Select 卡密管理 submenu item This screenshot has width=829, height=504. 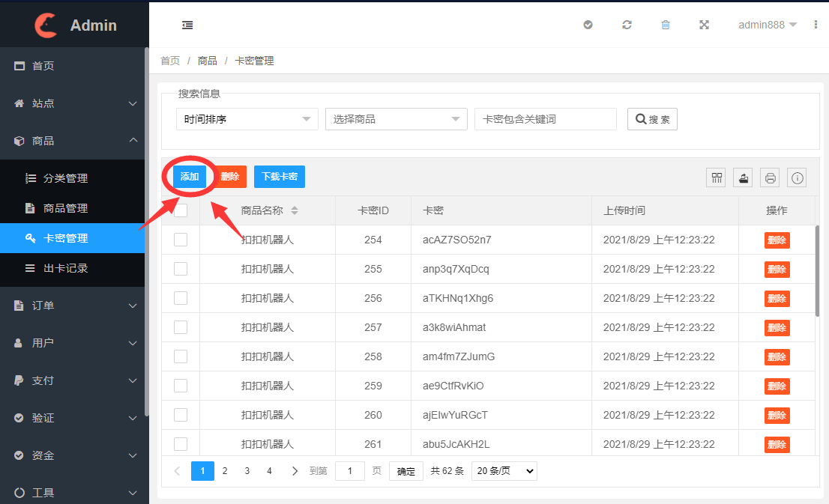[x=73, y=238]
